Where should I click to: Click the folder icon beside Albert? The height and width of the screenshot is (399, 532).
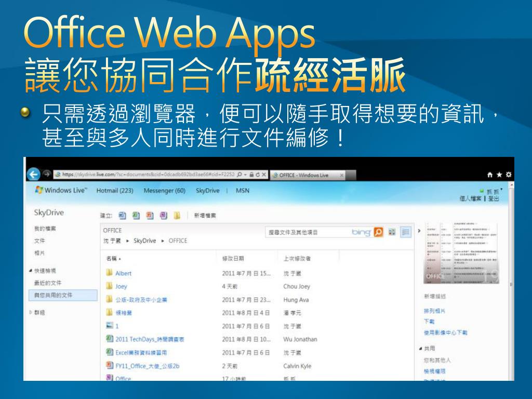(109, 272)
